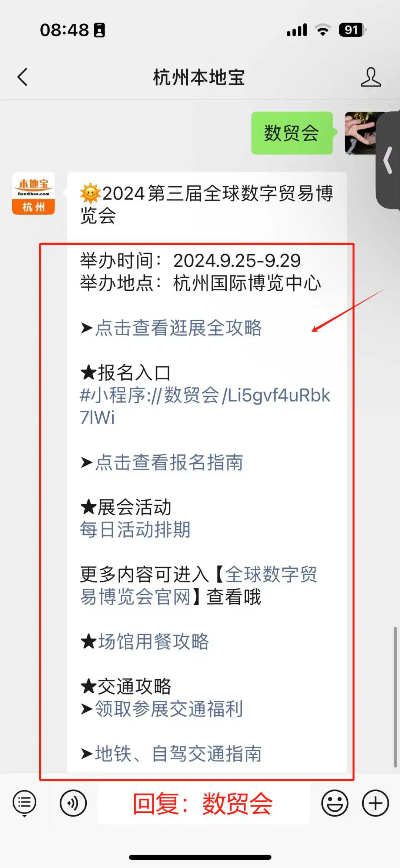Open the service menu list icon
The width and height of the screenshot is (400, 868).
[24, 803]
